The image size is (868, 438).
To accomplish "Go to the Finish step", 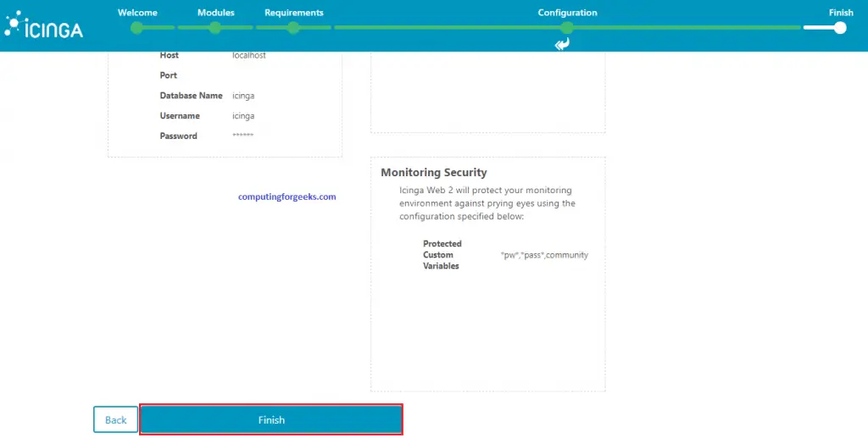I will click(x=841, y=12).
